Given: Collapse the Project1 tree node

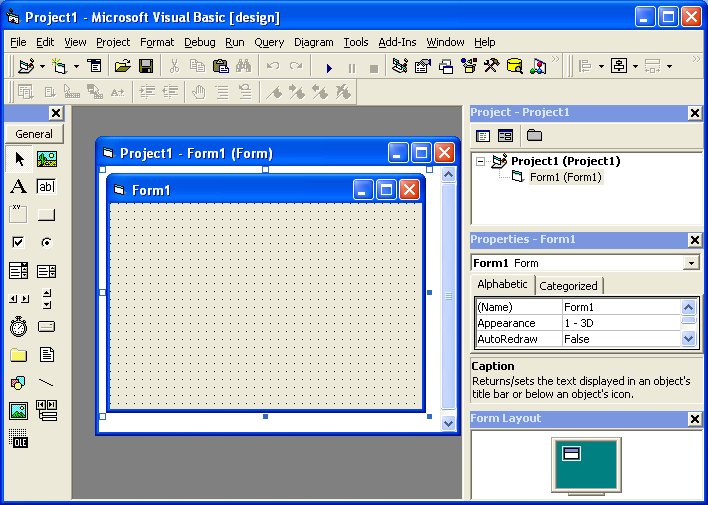Looking at the screenshot, I should 480,161.
